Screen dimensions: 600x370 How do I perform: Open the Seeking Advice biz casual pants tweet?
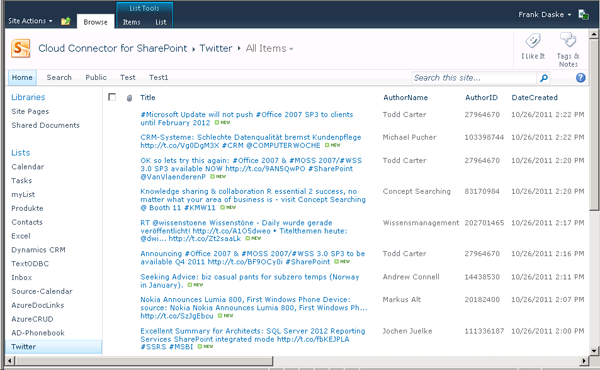[249, 281]
